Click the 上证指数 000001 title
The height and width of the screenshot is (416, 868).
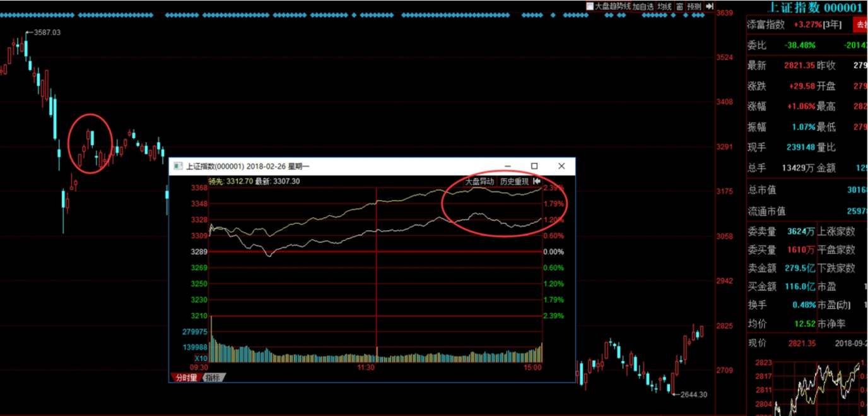pyautogui.click(x=813, y=8)
